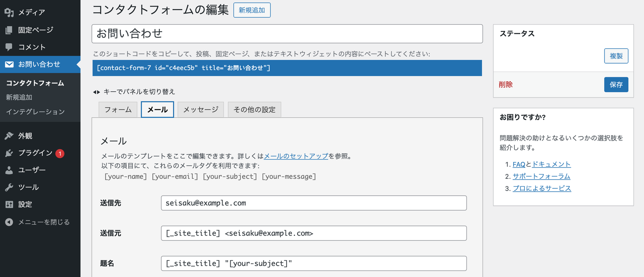
Task: Click 新規追加 button next to page title
Action: [x=252, y=10]
